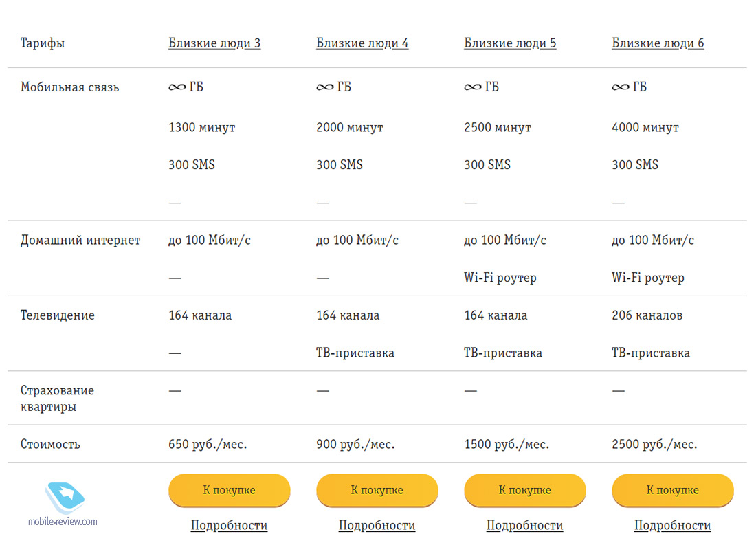This screenshot has width=756, height=545.
Task: Click the Тарифы header label
Action: click(43, 43)
